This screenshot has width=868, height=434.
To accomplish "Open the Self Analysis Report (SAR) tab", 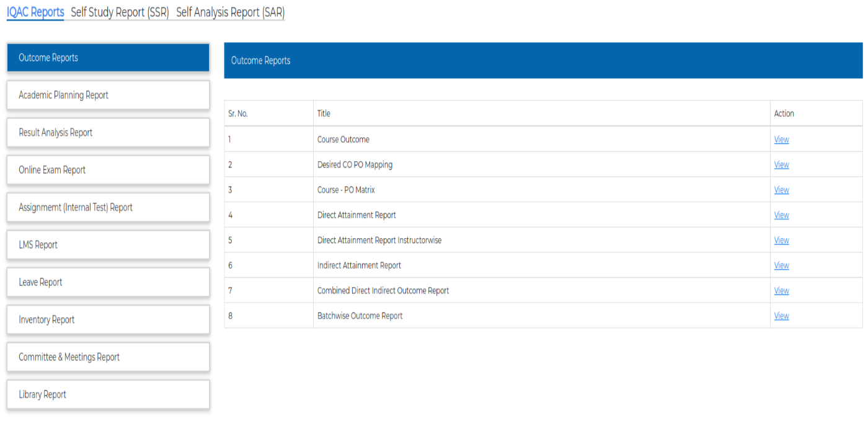I will [x=230, y=12].
